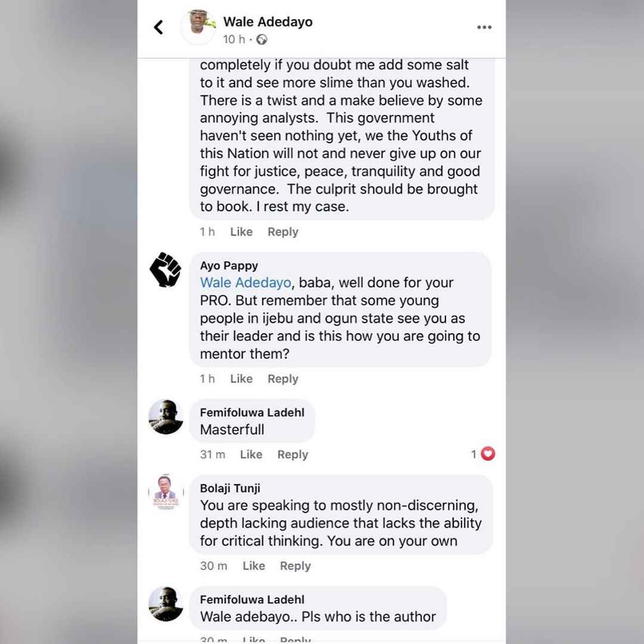
Task: Open Femifoluwa Ladehl's avatar beside the Masterfull comment
Action: tap(166, 416)
